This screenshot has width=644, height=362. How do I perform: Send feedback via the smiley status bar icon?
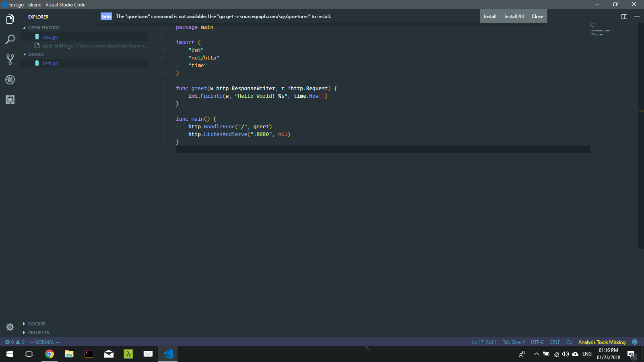635,342
